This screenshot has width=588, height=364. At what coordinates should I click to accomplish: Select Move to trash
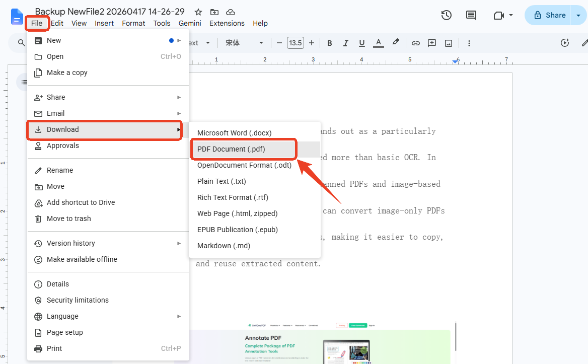pos(108,219)
